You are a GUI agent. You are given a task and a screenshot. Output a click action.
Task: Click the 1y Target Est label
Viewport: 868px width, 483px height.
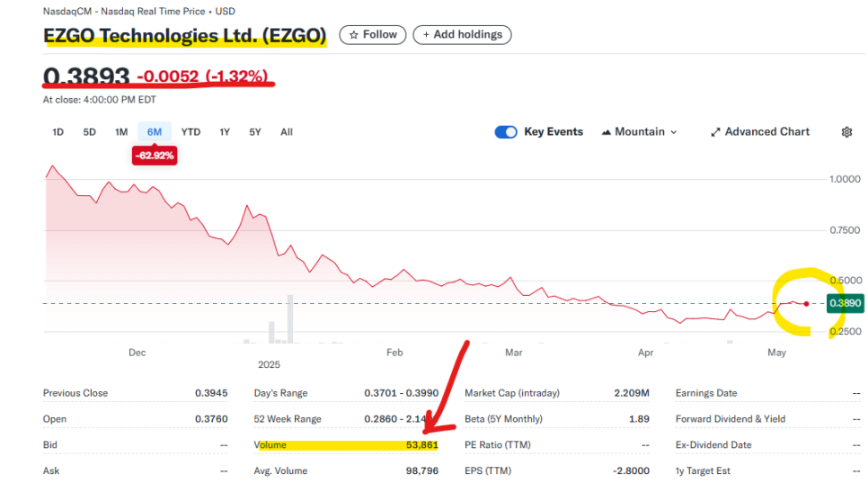(703, 470)
